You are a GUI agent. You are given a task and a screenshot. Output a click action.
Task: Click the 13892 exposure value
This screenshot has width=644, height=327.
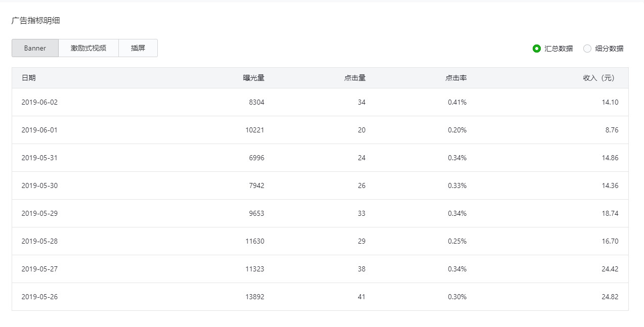pyautogui.click(x=255, y=297)
